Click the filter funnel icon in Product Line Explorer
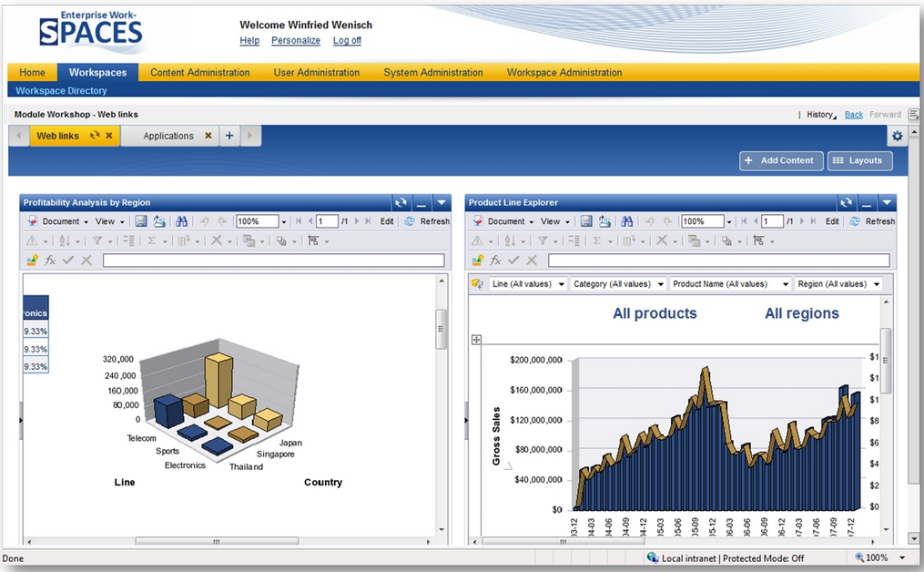This screenshot has height=572, width=924. pos(543,240)
